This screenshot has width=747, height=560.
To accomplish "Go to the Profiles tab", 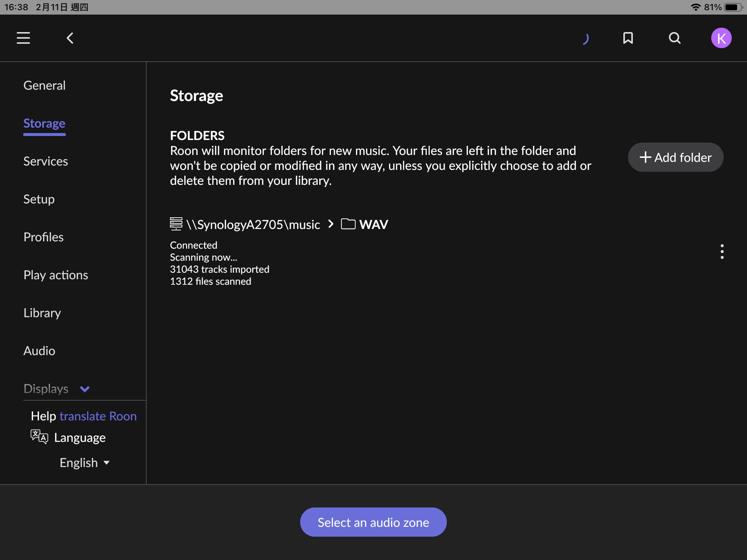I will click(x=43, y=237).
